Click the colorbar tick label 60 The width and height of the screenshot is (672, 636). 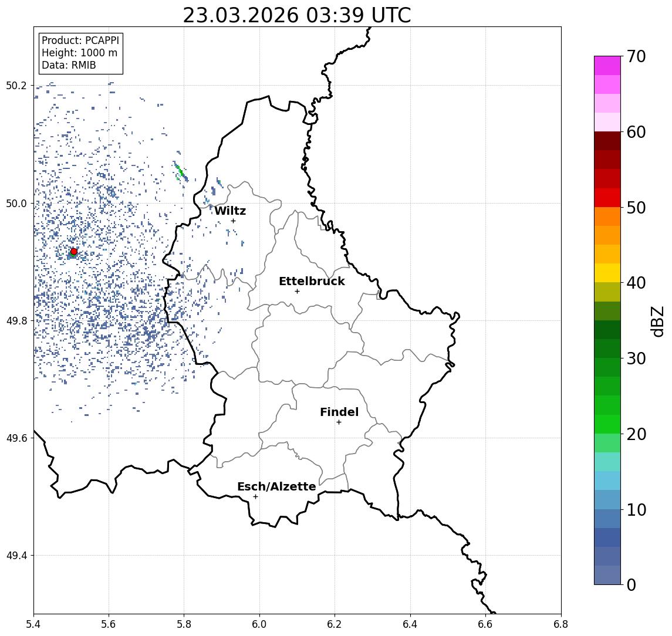point(636,132)
